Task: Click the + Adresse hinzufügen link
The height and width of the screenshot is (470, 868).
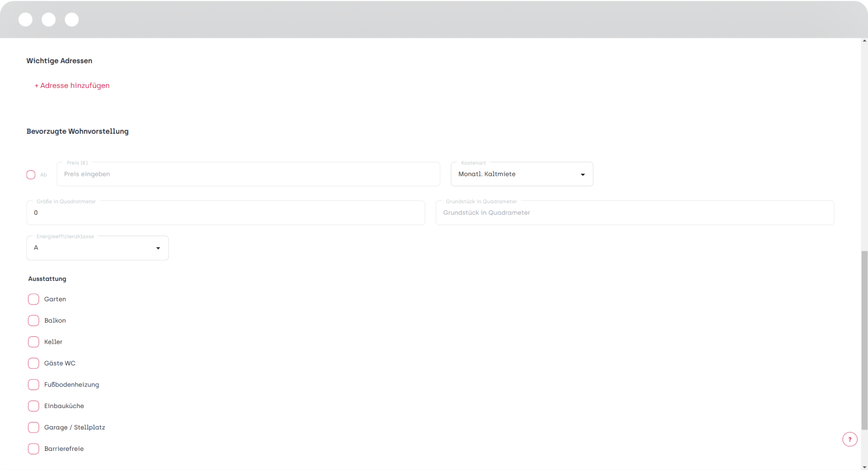Action: pos(72,86)
